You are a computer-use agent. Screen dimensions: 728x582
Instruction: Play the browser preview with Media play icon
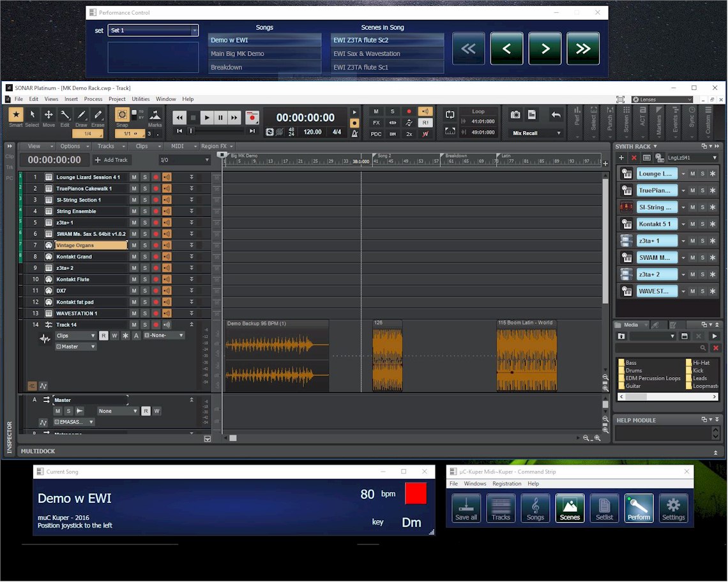coord(714,336)
